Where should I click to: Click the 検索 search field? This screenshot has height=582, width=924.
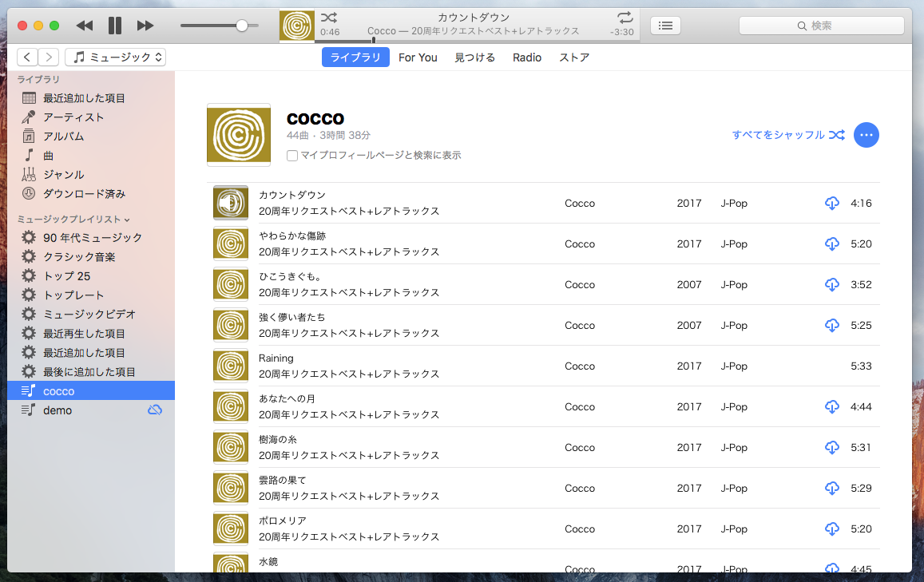(x=821, y=26)
